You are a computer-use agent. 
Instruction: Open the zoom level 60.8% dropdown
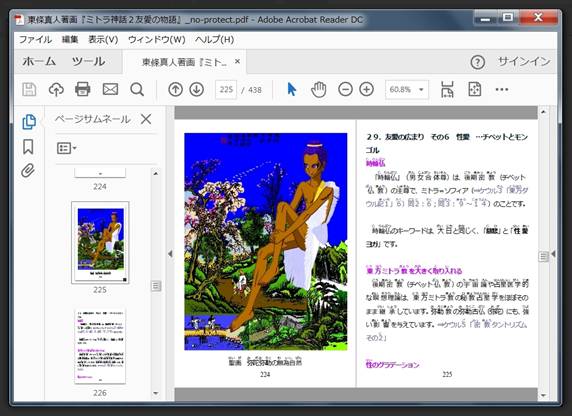[x=407, y=89]
